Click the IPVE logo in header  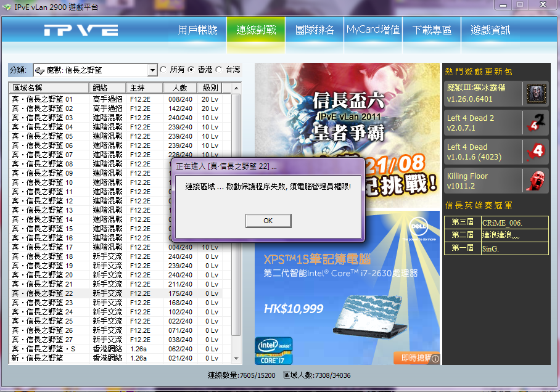pyautogui.click(x=81, y=30)
